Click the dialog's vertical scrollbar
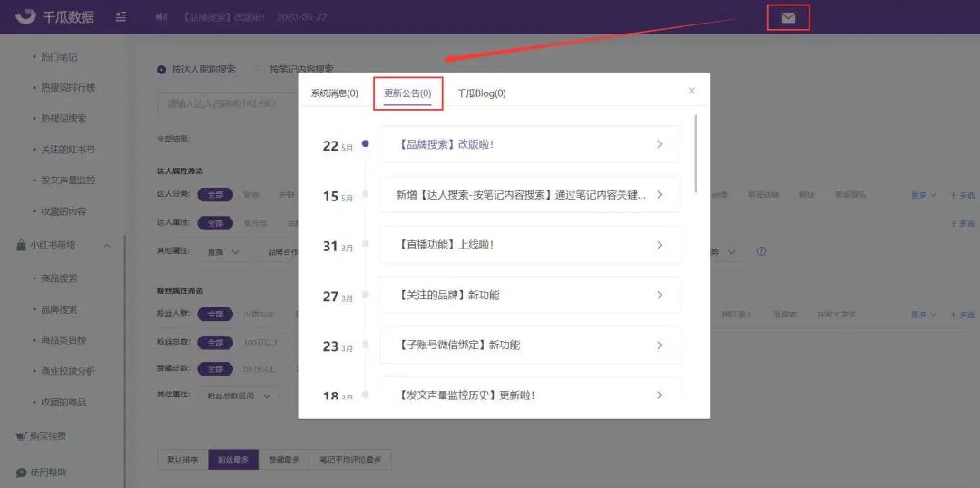 (x=696, y=153)
